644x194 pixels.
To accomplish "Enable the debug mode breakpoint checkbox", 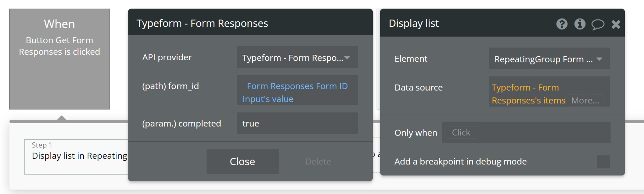I will point(603,162).
